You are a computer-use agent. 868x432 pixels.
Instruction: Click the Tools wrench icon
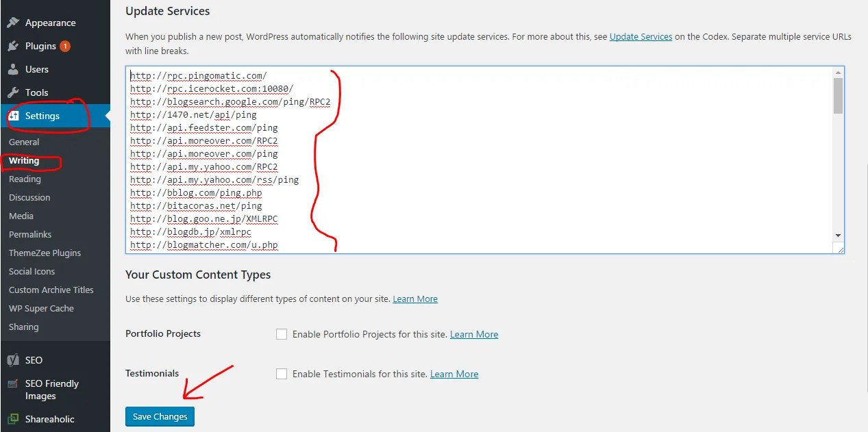pyautogui.click(x=13, y=92)
